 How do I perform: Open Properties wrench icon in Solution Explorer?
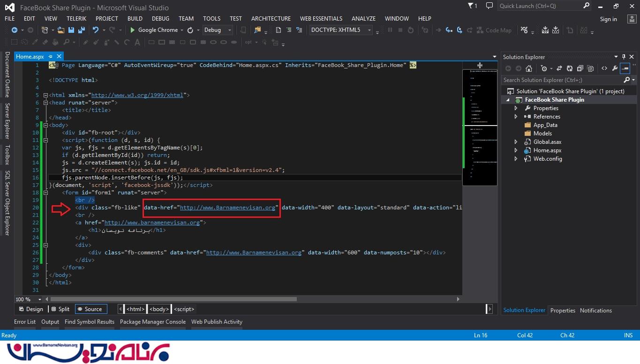(615, 68)
